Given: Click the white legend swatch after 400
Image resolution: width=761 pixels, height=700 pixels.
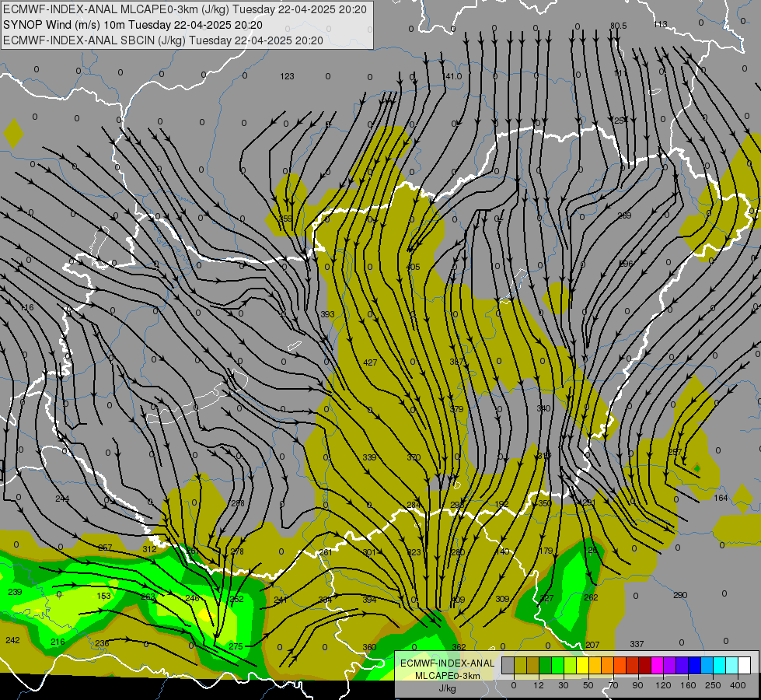Looking at the screenshot, I should [745, 665].
